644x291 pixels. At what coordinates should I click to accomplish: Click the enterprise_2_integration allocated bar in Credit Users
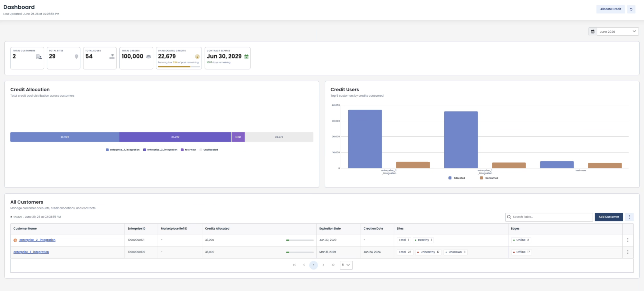click(x=365, y=139)
